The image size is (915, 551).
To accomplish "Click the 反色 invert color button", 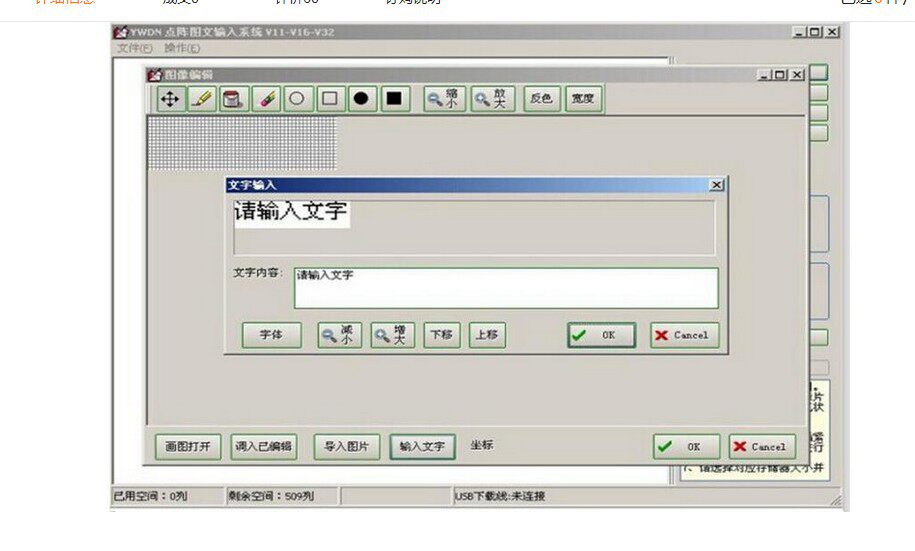I will pyautogui.click(x=542, y=99).
